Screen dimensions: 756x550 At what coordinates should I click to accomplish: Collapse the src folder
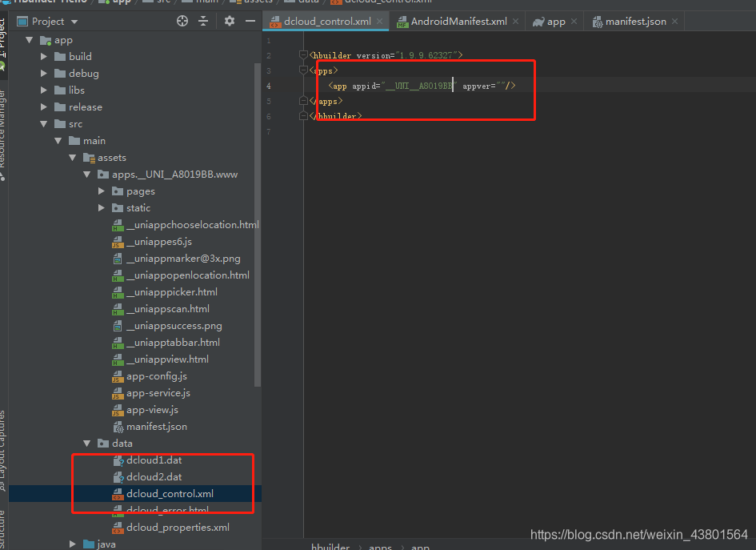tap(44, 124)
